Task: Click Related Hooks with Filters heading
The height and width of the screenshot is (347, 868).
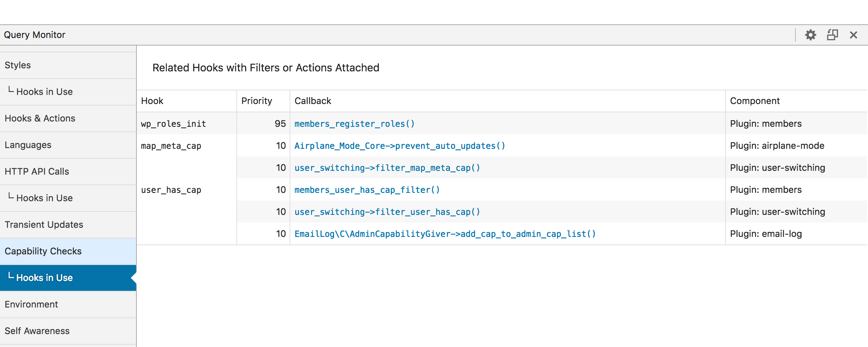Action: point(266,68)
